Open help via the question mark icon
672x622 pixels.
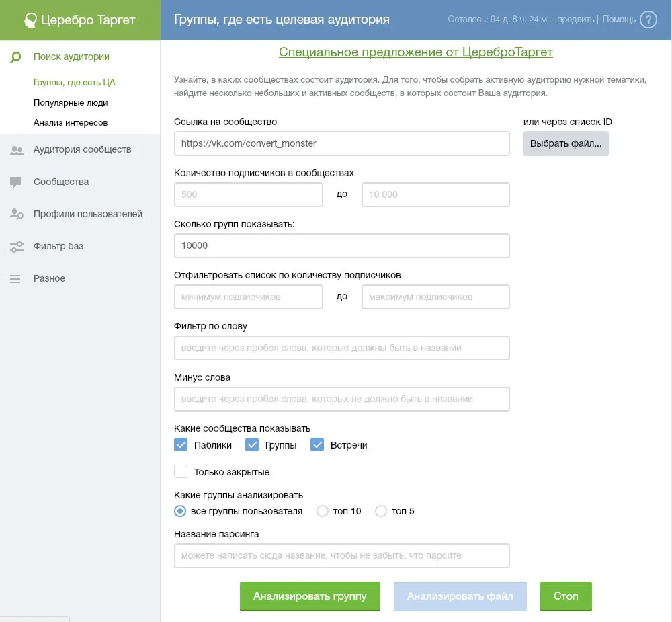648,20
